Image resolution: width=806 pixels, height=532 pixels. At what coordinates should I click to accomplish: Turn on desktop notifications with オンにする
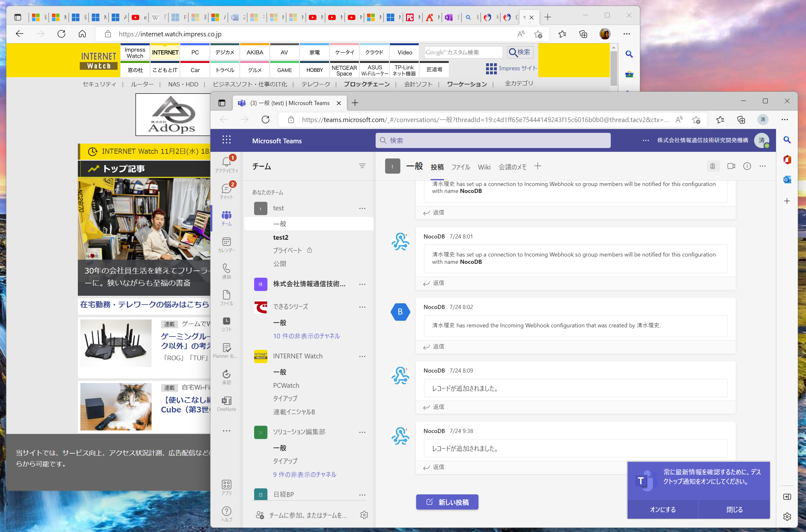coord(662,509)
